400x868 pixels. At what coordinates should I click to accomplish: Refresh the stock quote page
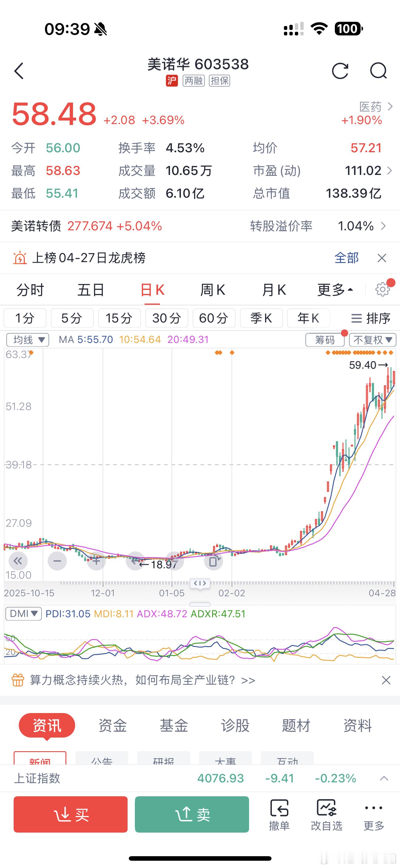(x=341, y=71)
